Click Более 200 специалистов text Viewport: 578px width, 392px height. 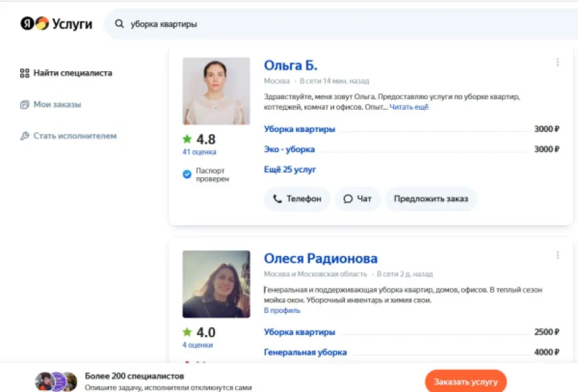[x=135, y=376]
